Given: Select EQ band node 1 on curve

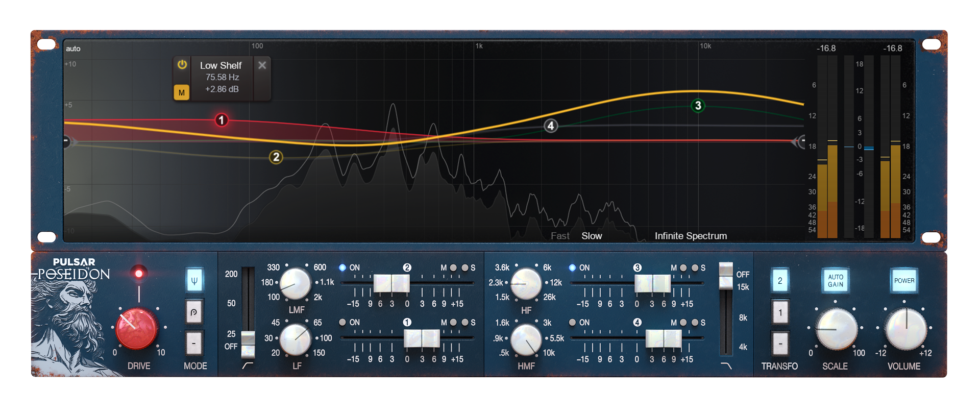Looking at the screenshot, I should point(221,120).
